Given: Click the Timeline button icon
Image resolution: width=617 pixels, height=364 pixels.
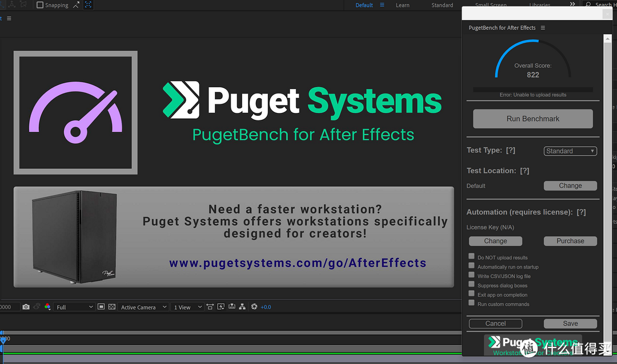Looking at the screenshot, I should tap(232, 306).
